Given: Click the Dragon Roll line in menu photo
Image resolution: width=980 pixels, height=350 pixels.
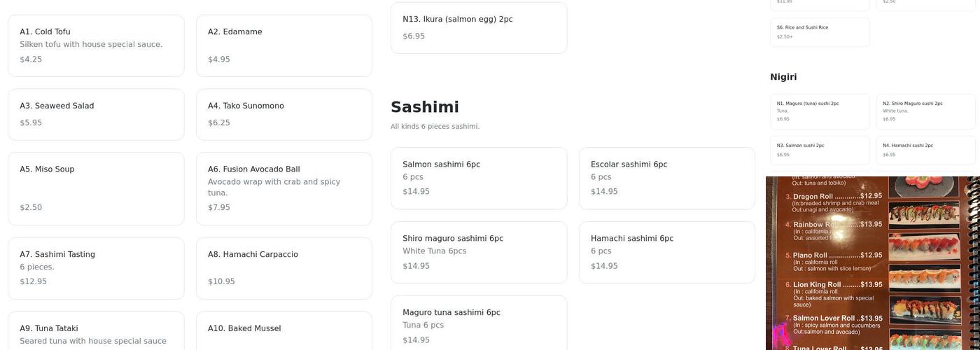Looking at the screenshot, I should coord(833,197).
